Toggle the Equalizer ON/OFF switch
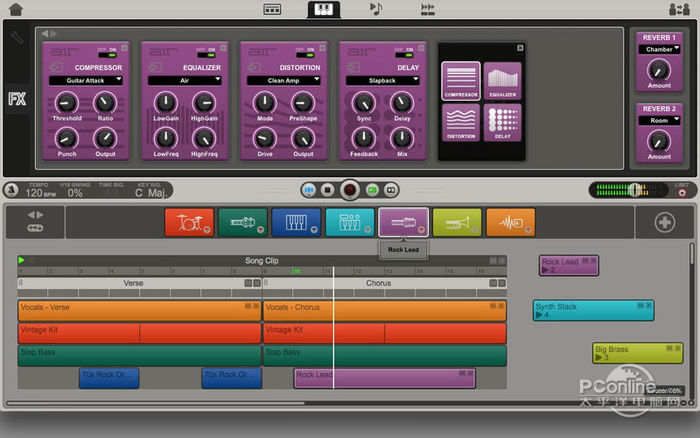The image size is (700, 438). click(206, 56)
